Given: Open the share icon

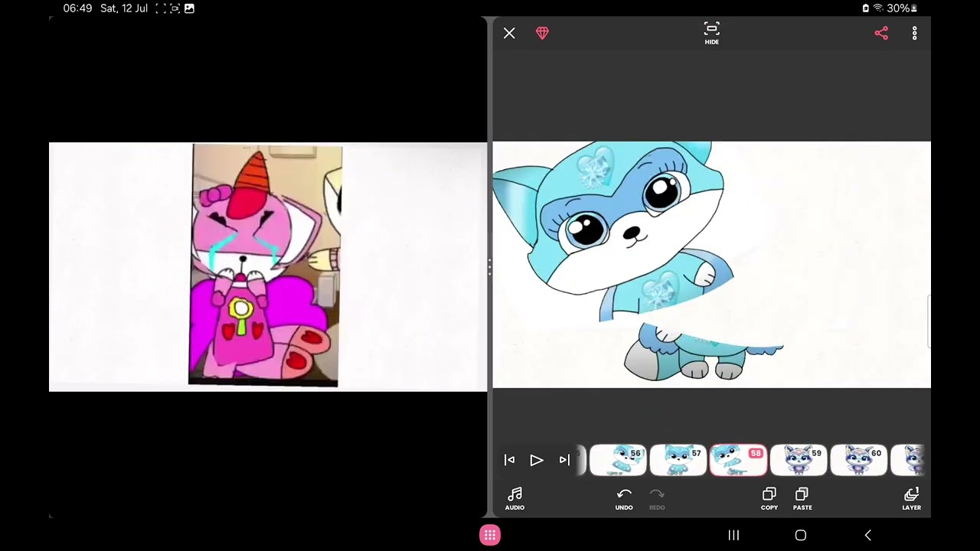Looking at the screenshot, I should pos(881,33).
